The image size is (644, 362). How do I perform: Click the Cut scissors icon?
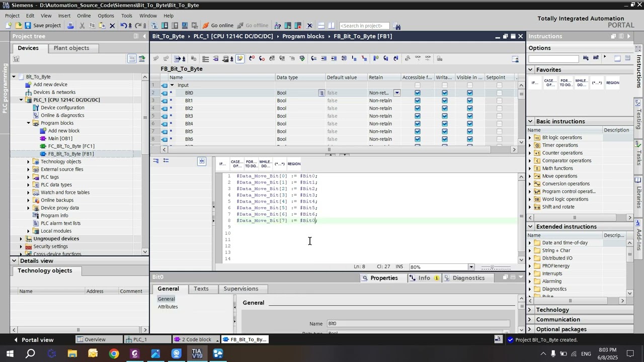pyautogui.click(x=82, y=26)
